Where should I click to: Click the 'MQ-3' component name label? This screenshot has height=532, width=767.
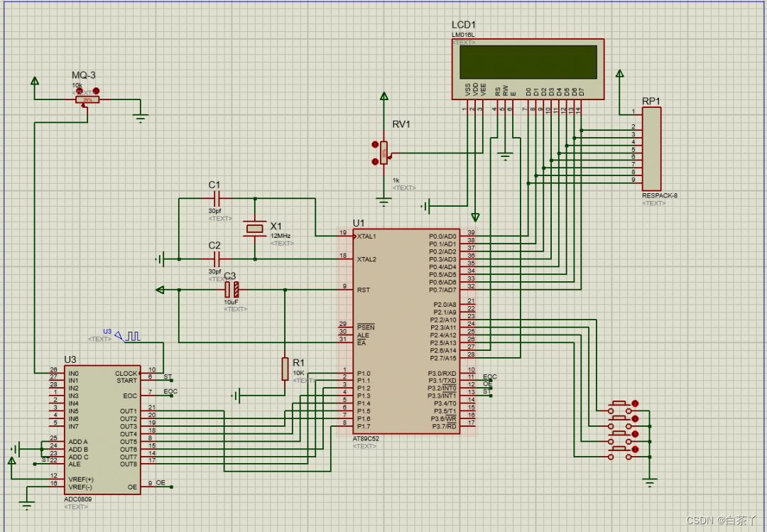84,75
